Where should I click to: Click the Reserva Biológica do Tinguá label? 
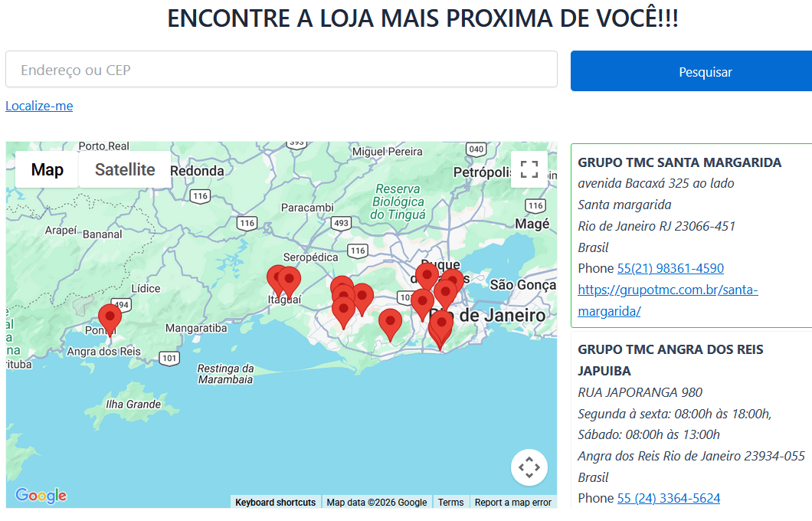click(398, 202)
